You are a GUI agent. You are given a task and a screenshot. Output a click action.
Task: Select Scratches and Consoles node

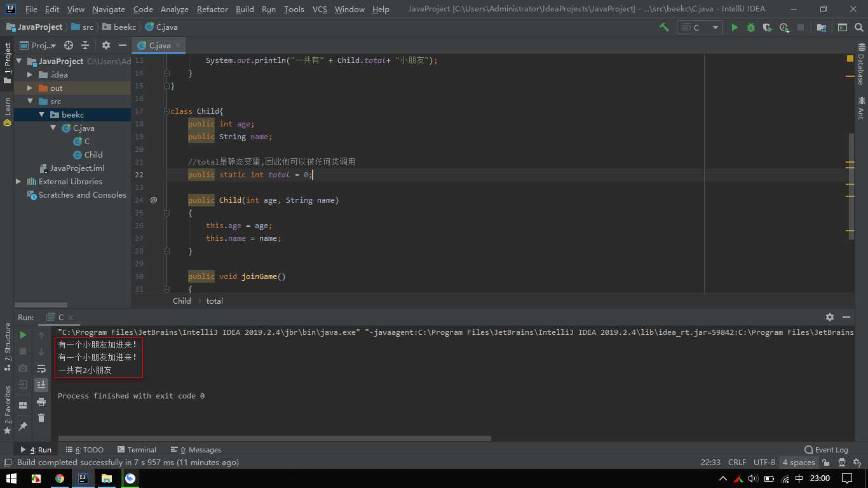(x=77, y=194)
